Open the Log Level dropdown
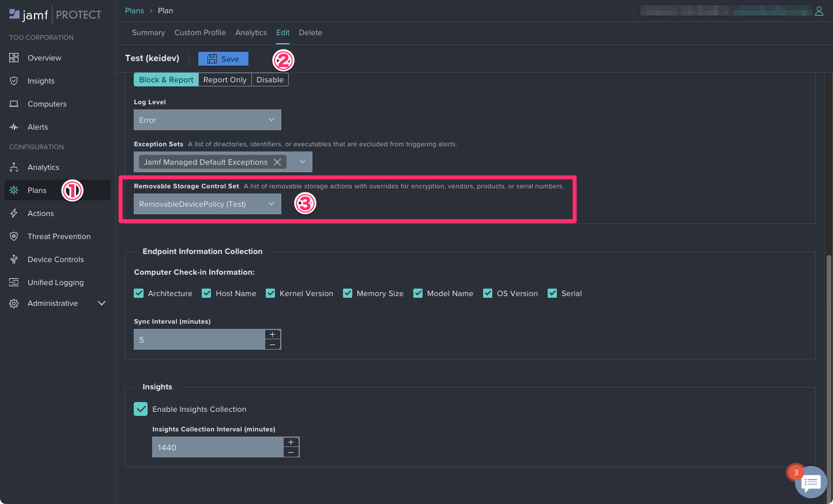This screenshot has width=833, height=504. (208, 120)
